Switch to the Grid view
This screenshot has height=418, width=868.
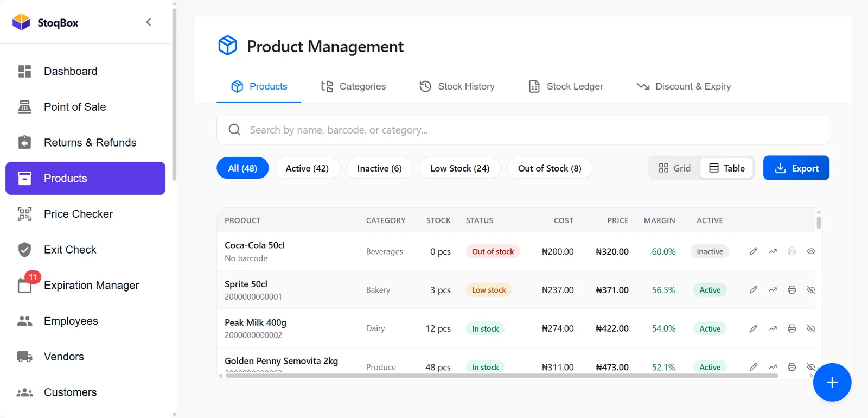click(674, 168)
